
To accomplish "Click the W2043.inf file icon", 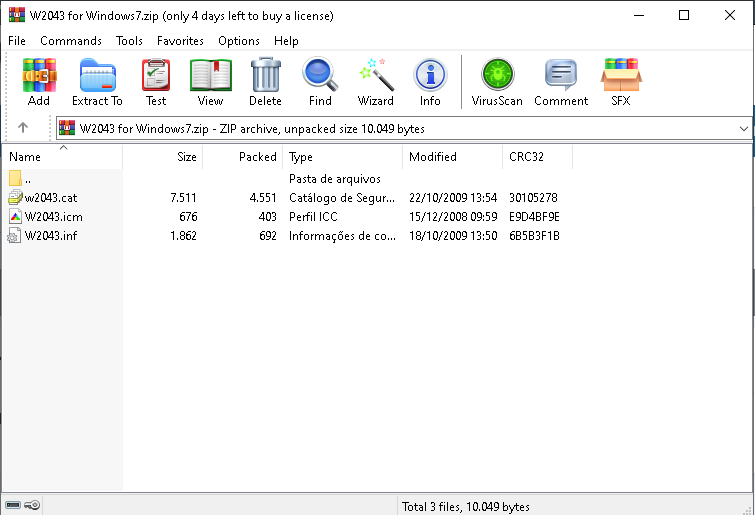I will coord(14,236).
